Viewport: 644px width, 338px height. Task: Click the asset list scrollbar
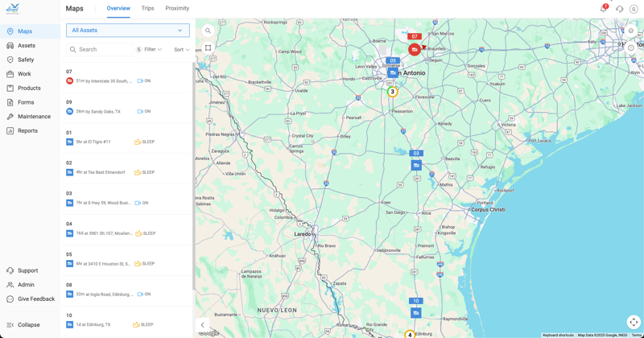(x=193, y=176)
